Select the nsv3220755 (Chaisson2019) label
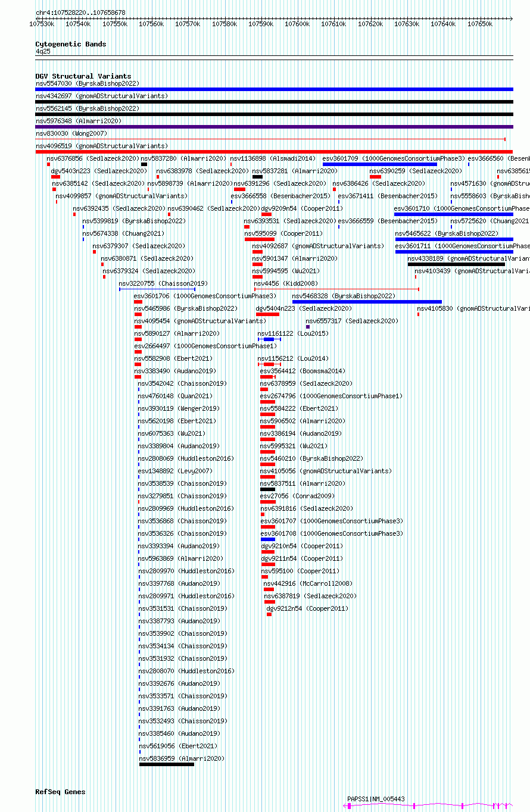Screen dimensions: 530x812 point(163,283)
